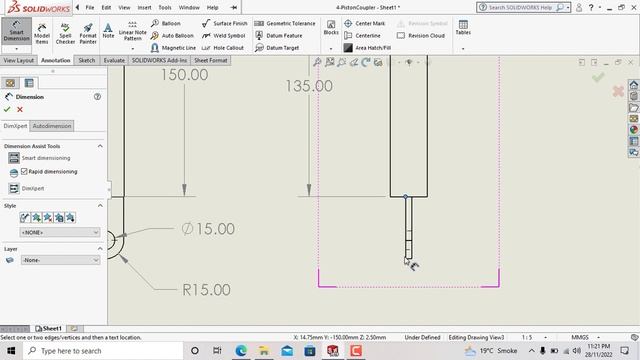Select Smart dimensioning option
Image resolution: width=640 pixels, height=360 pixels.
click(x=40, y=158)
